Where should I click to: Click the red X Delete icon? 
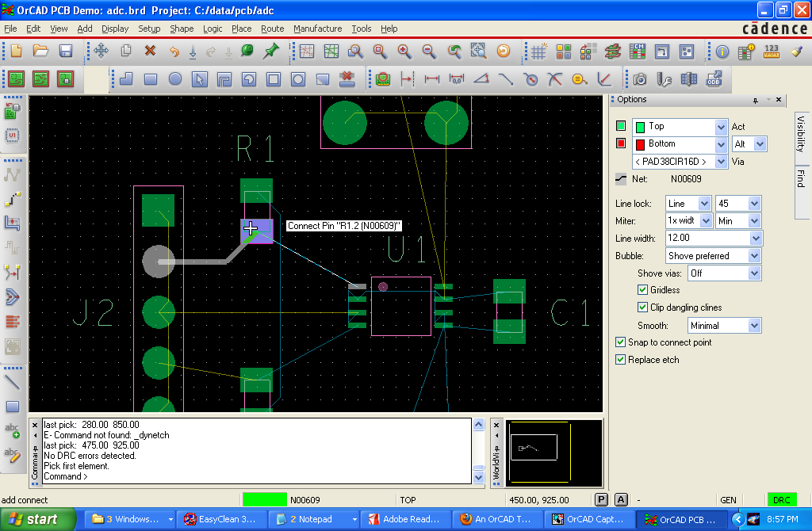150,52
